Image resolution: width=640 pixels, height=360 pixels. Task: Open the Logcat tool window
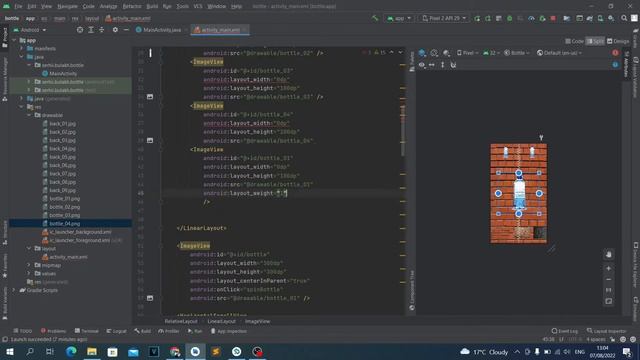(x=116, y=331)
